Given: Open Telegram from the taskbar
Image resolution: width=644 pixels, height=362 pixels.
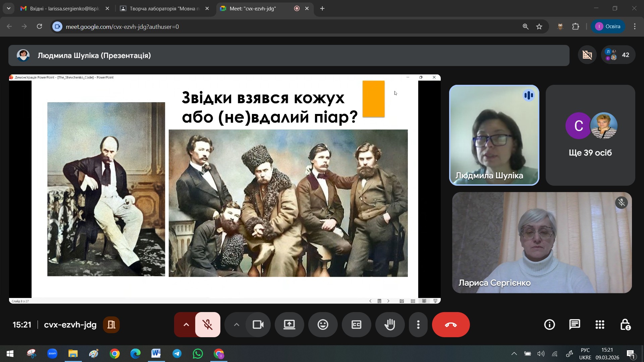Looking at the screenshot, I should click(x=177, y=354).
